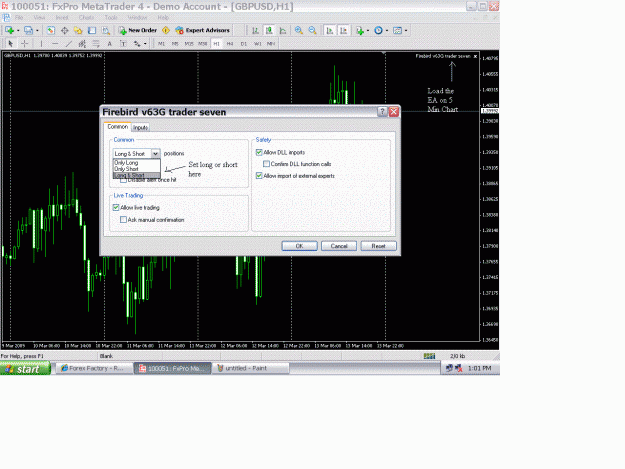
Task: Select the Fibonacci Retracement tool
Action: [x=96, y=43]
